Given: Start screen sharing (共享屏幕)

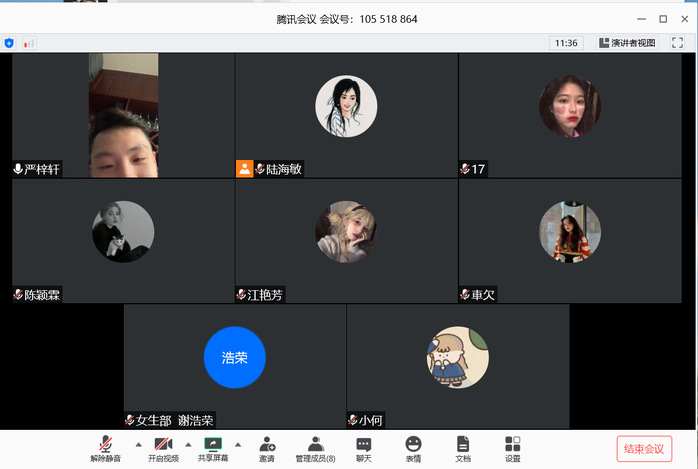Looking at the screenshot, I should [212, 447].
